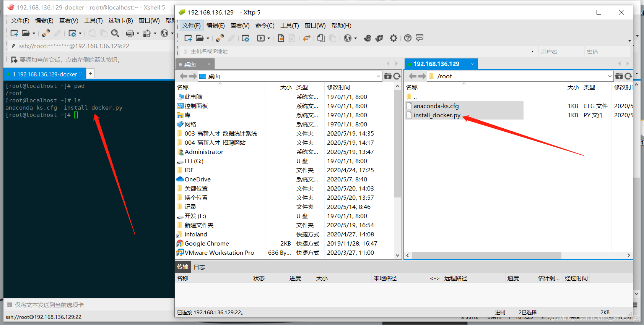Click Xftp new session icon
The image size is (644, 325).
point(188,38)
